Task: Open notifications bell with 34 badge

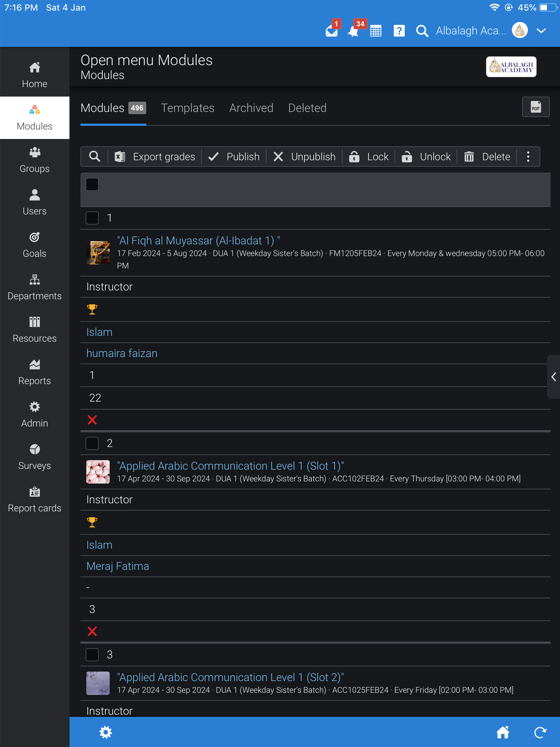Action: pyautogui.click(x=354, y=31)
